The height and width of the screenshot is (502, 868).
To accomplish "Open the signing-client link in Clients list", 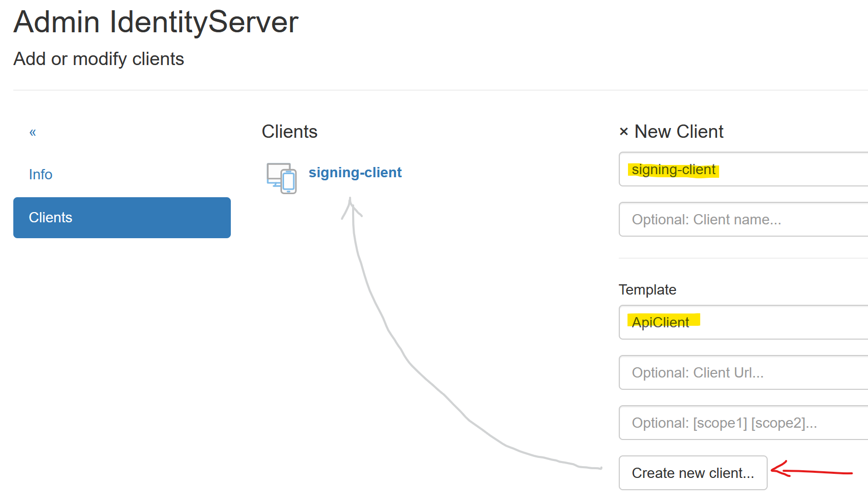I will point(355,173).
